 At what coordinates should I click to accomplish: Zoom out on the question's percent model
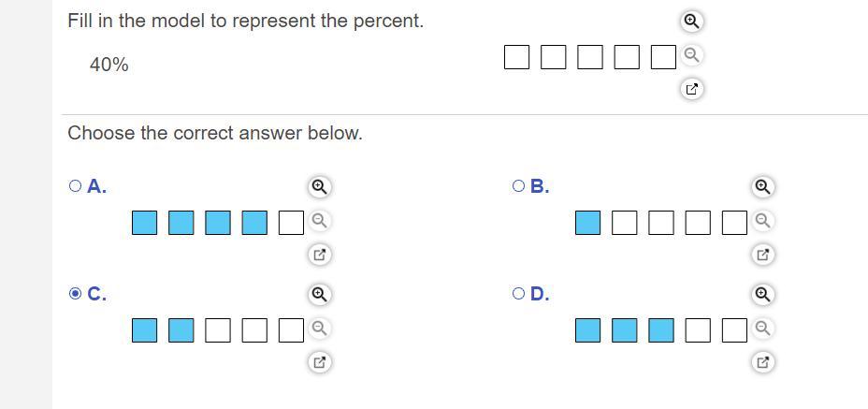691,54
